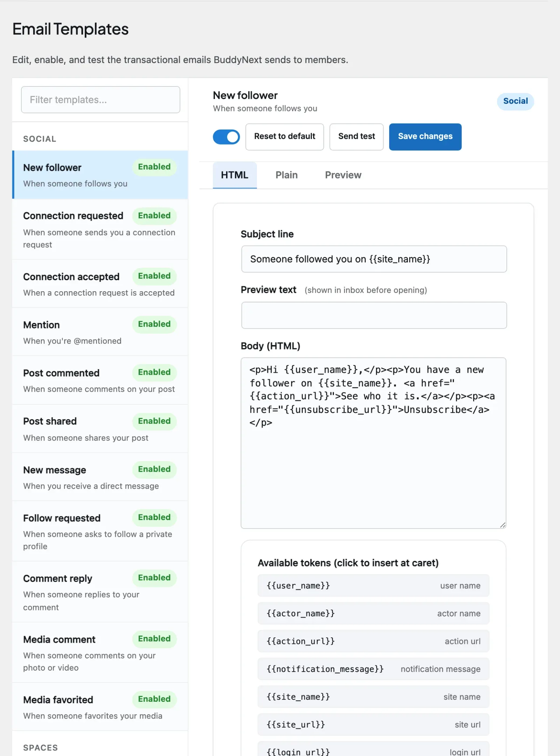Insert the {{notification_message}} token
Viewport: 560px width, 756px height.
373,669
